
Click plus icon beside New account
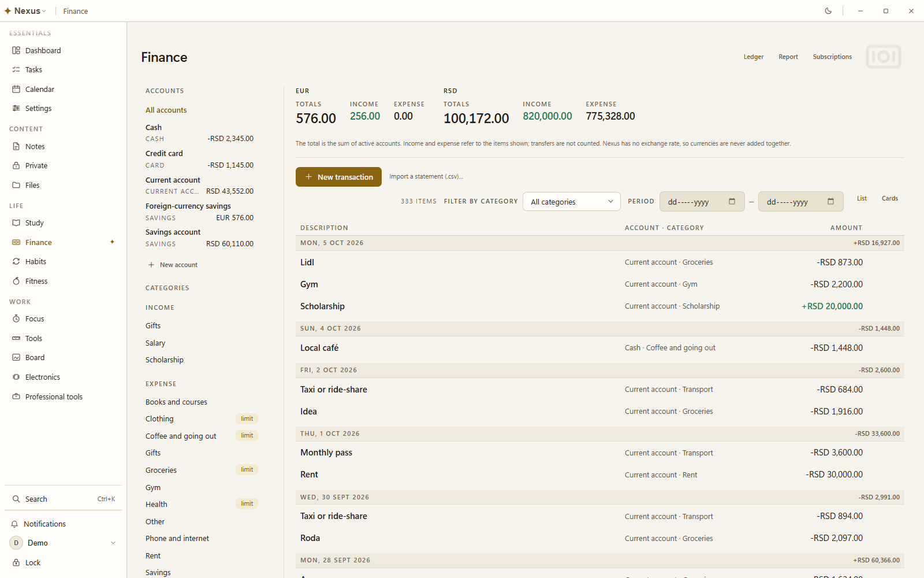[151, 265]
